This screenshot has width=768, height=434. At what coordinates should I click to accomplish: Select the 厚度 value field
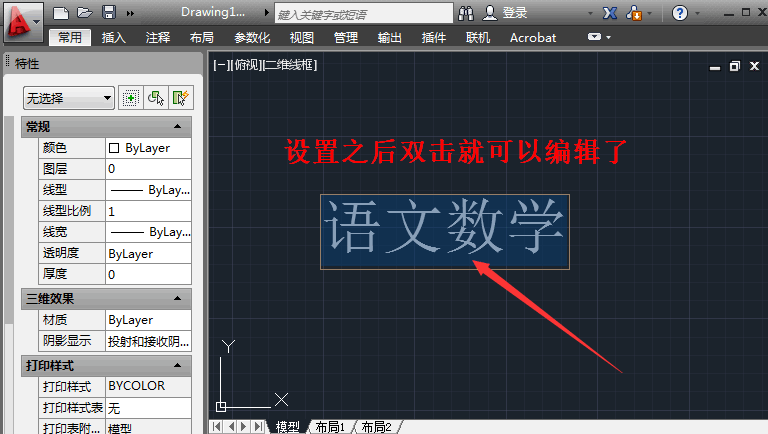148,274
